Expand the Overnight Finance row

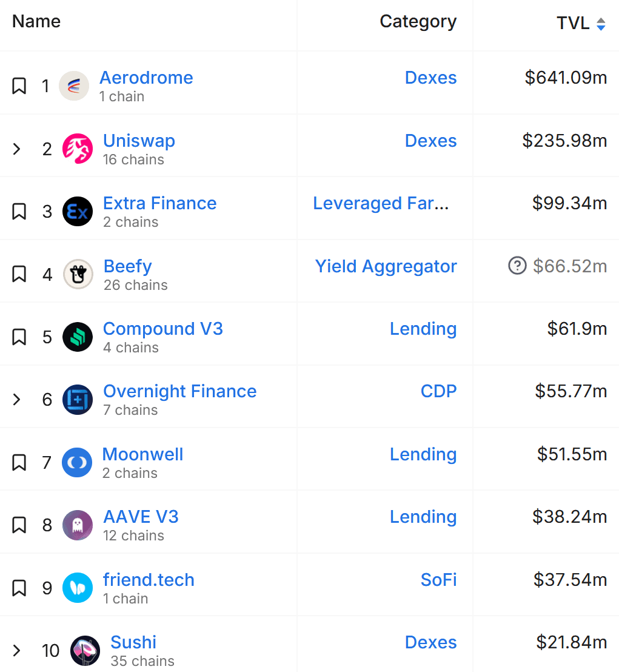coord(17,400)
